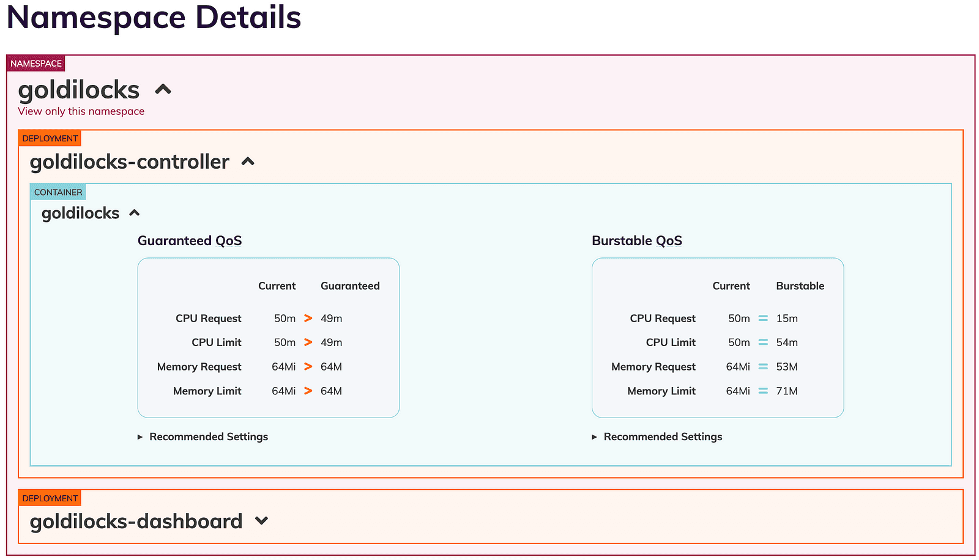Open the View only this namespace link

[x=81, y=111]
